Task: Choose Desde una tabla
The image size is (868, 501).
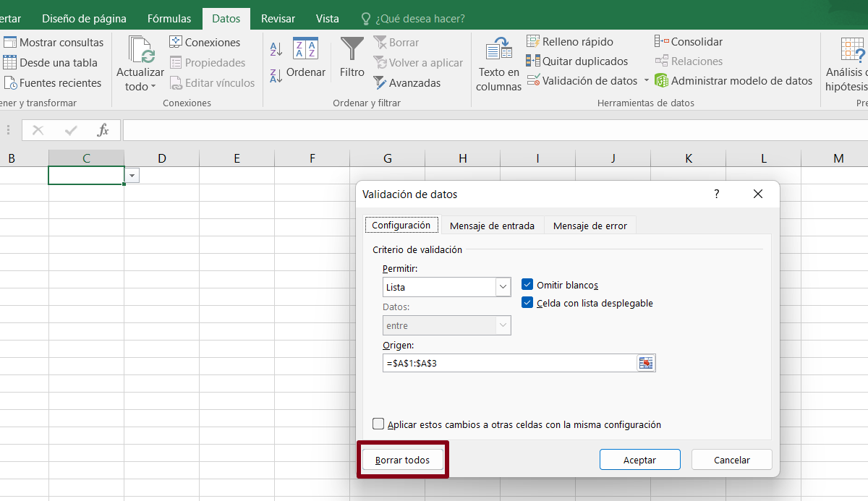Action: (50, 63)
